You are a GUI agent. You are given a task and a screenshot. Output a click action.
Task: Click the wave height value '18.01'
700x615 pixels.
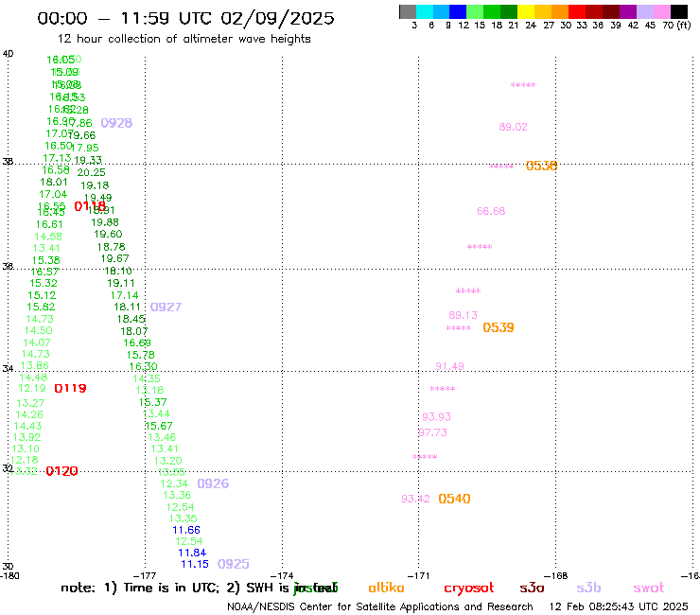point(54,183)
